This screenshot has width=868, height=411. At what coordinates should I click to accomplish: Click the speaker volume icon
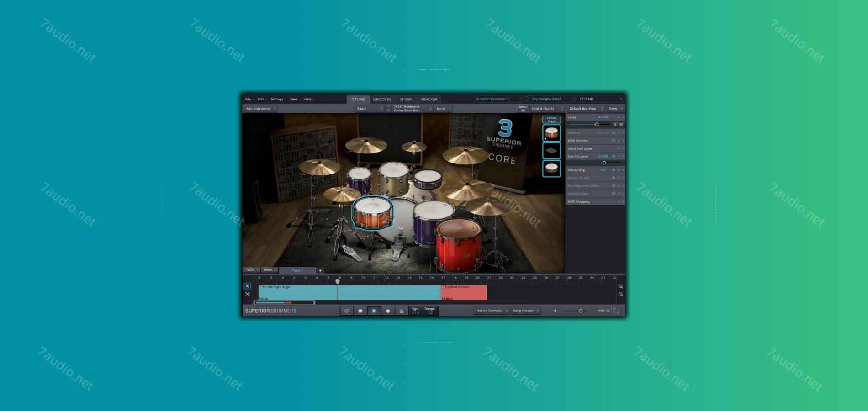pyautogui.click(x=555, y=311)
